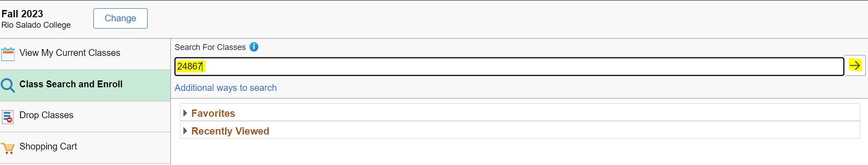Click the Fall 2023 term heading

(x=22, y=14)
